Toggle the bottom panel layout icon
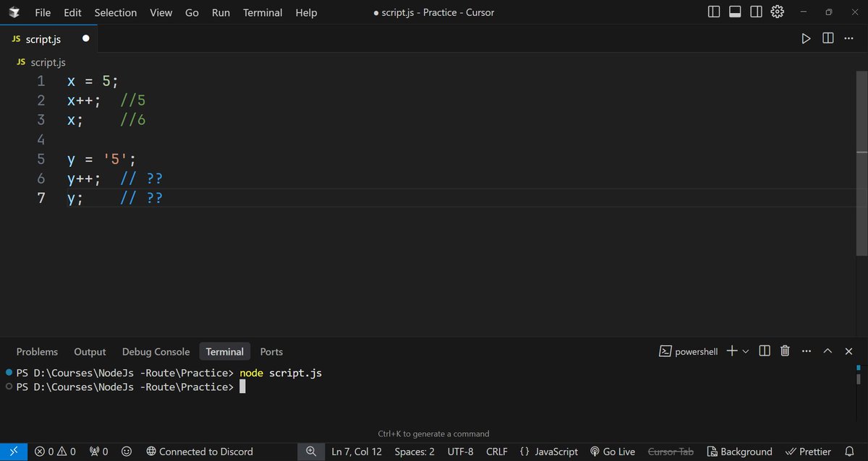Image resolution: width=868 pixels, height=461 pixels. coord(735,12)
